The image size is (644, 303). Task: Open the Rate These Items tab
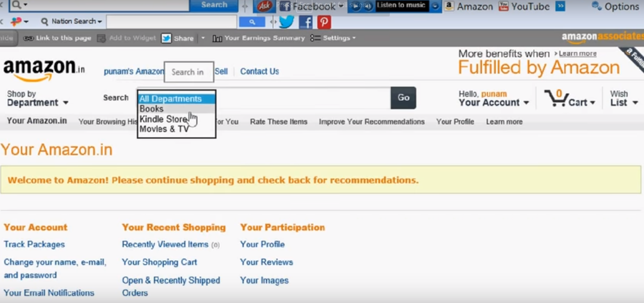click(279, 122)
